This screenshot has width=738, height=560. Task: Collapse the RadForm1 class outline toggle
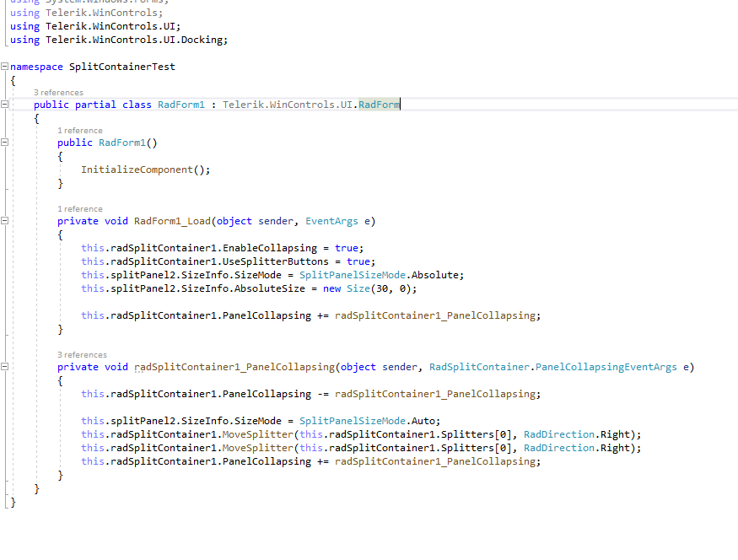tap(5, 105)
